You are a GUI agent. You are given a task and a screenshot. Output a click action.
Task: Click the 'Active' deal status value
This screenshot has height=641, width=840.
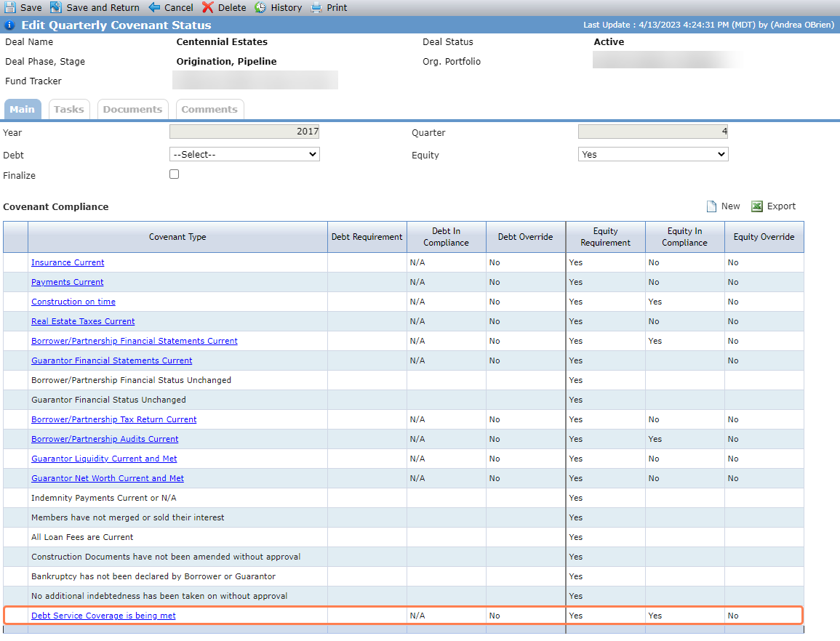click(609, 41)
